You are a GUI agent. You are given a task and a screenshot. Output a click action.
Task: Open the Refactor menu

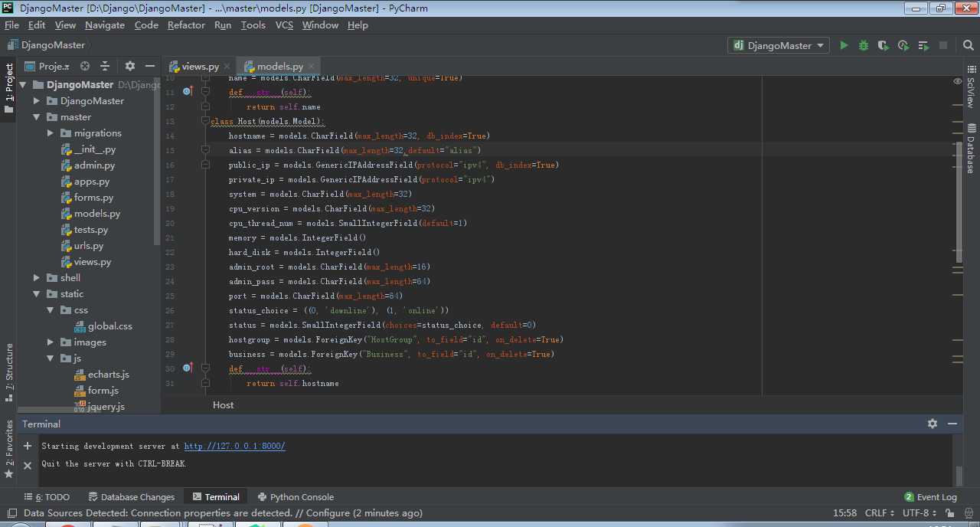click(x=186, y=25)
